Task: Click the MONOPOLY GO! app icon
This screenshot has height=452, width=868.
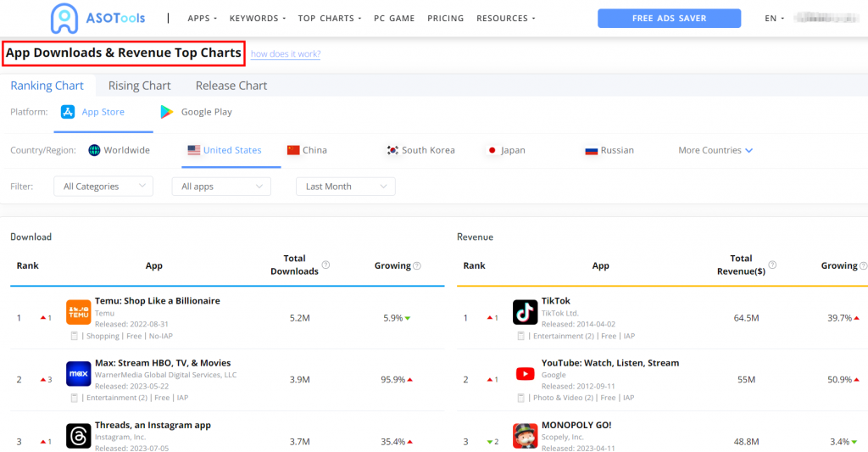Action: click(525, 436)
